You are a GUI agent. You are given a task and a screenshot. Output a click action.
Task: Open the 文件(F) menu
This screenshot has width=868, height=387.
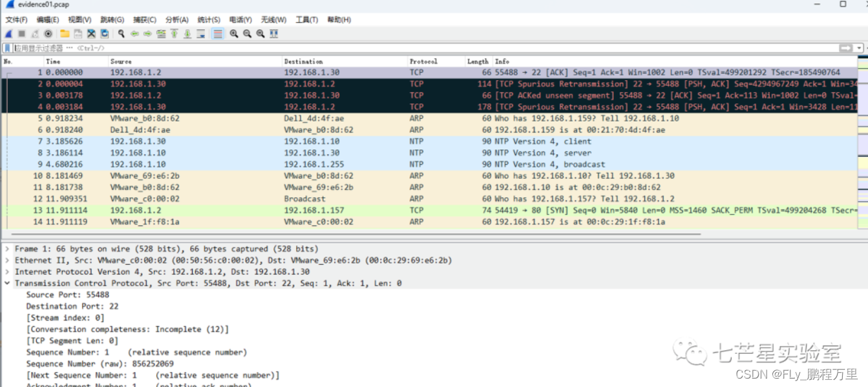[17, 20]
